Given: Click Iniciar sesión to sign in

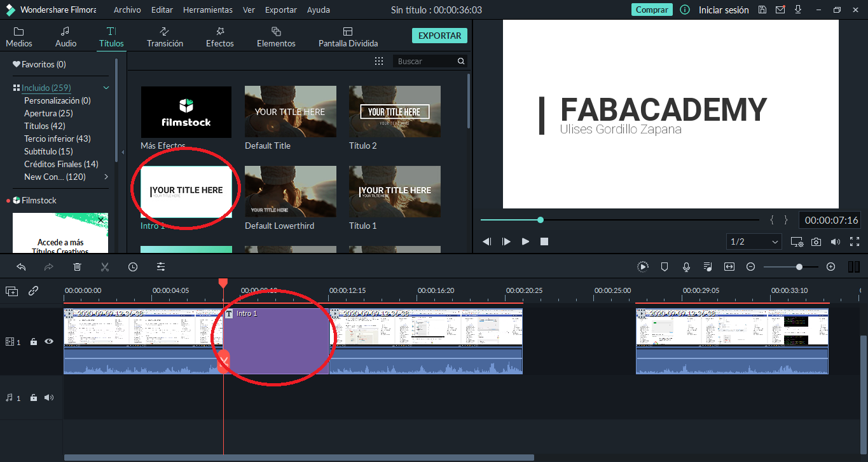Looking at the screenshot, I should (724, 10).
